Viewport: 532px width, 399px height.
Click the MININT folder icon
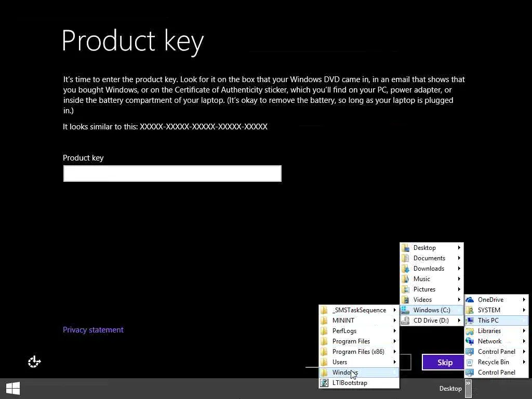(324, 320)
